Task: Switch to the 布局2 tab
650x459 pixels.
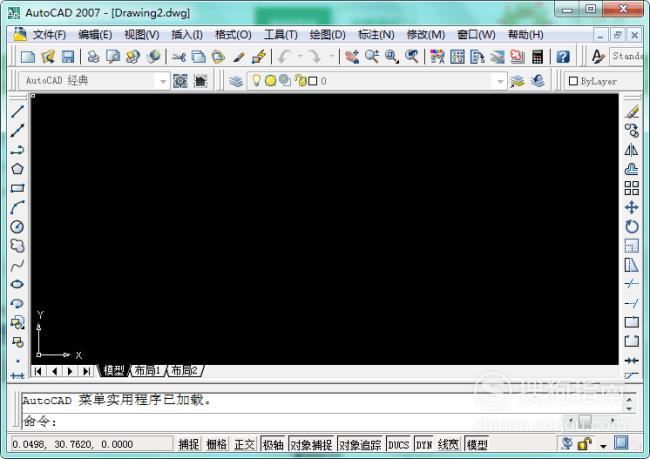Action: [x=184, y=370]
